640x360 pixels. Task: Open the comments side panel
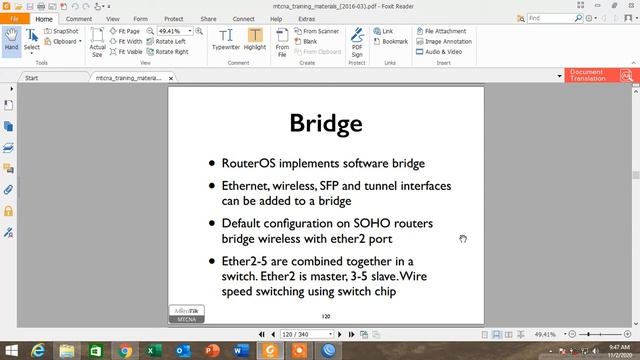8,169
